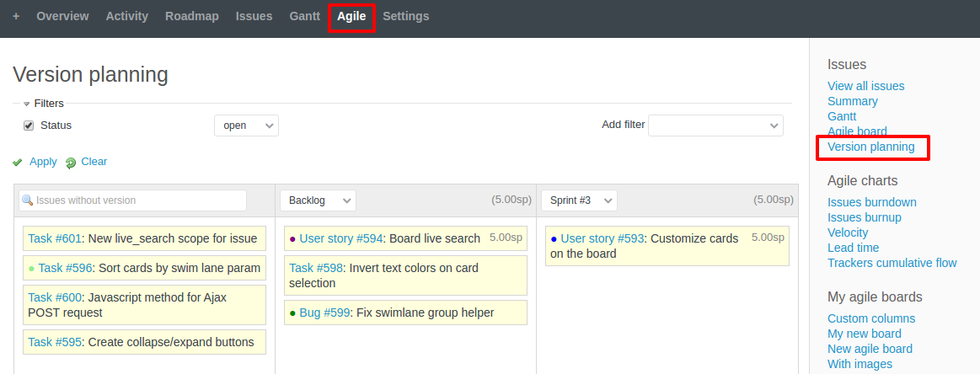Click the plus icon in top navigation
This screenshot has width=980, height=374.
tap(16, 16)
